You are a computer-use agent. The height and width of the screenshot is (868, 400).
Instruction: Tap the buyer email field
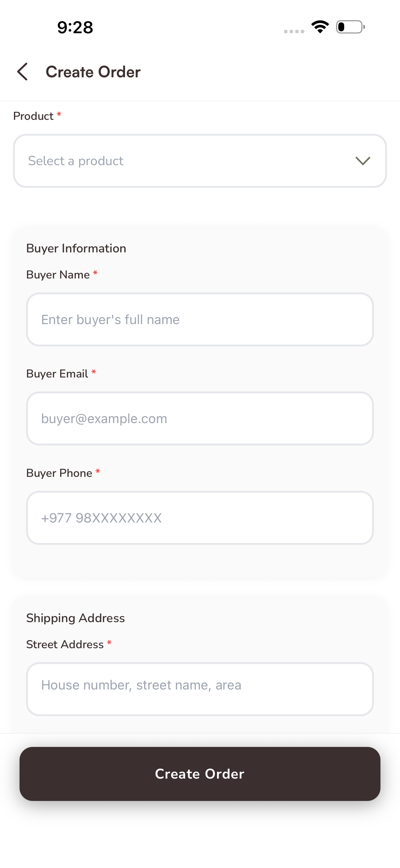click(x=200, y=418)
